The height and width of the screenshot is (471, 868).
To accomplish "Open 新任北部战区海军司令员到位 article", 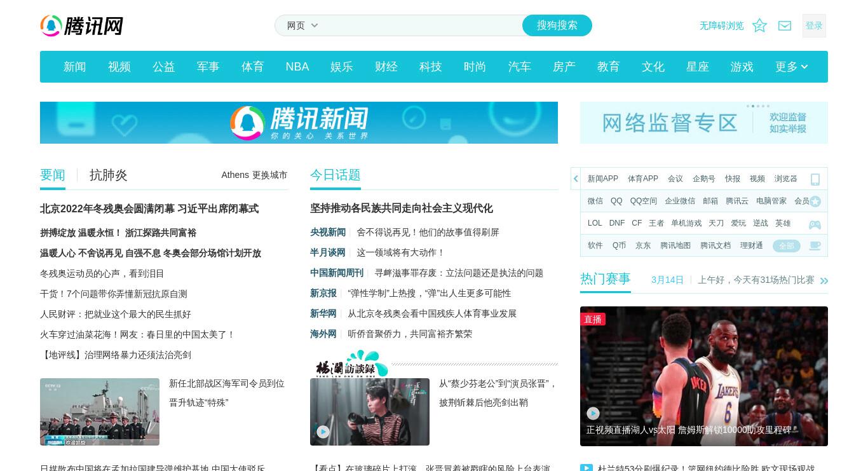I will pyautogui.click(x=227, y=393).
